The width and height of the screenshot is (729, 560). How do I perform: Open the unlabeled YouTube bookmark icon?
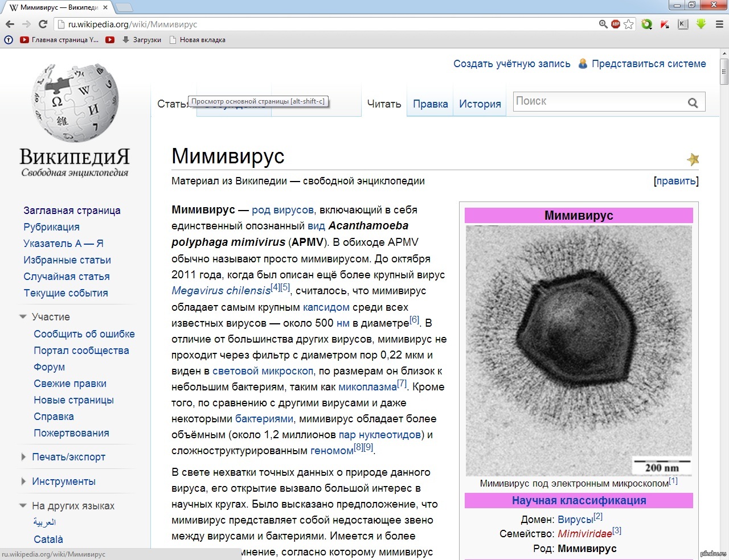(x=110, y=40)
